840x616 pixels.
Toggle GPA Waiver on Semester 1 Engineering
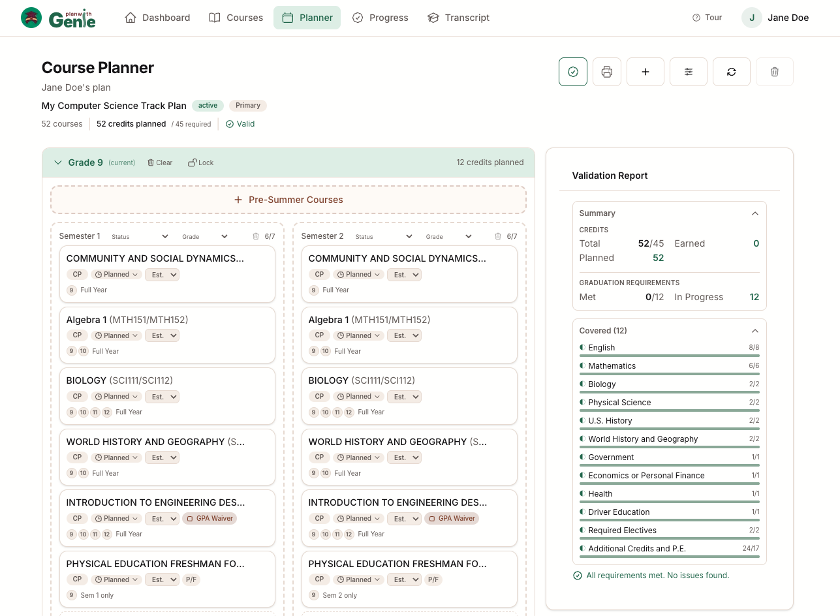coord(210,519)
